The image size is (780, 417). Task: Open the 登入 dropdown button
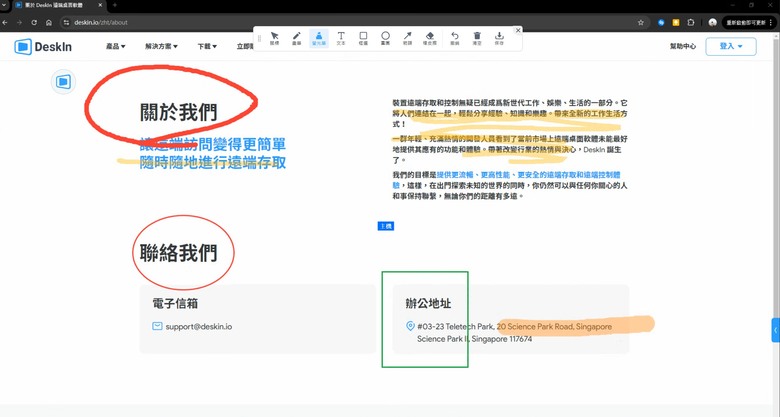[731, 46]
